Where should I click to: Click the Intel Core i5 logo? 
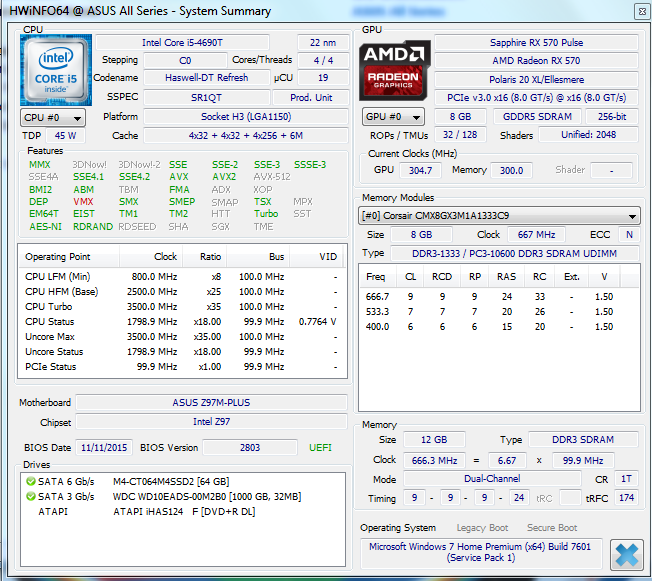point(56,70)
